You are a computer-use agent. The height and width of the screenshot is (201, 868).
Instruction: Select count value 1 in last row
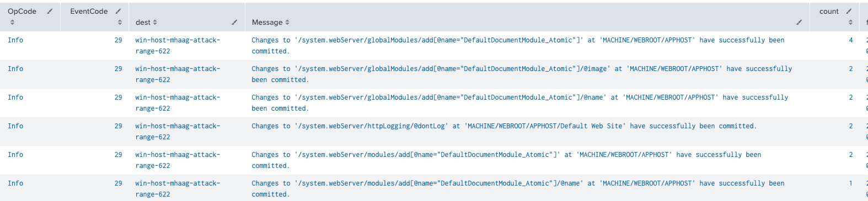click(x=851, y=183)
